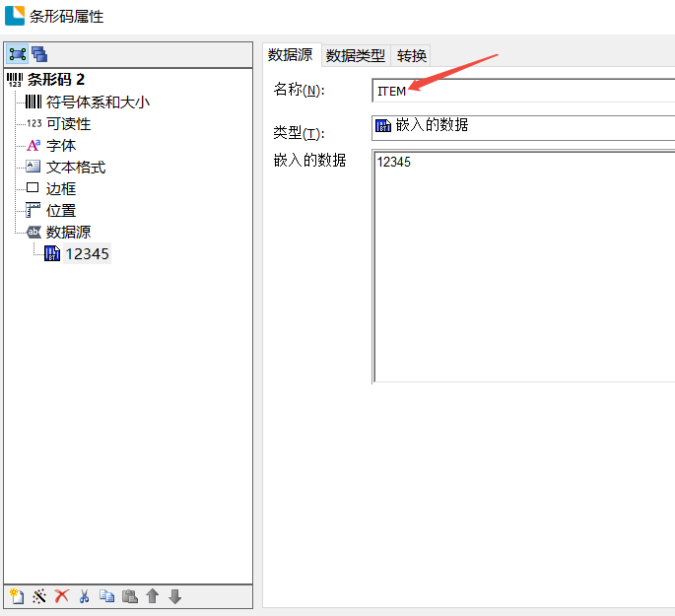The height and width of the screenshot is (616, 675).
Task: Click the BarTender logo in title bar
Action: click(15, 15)
